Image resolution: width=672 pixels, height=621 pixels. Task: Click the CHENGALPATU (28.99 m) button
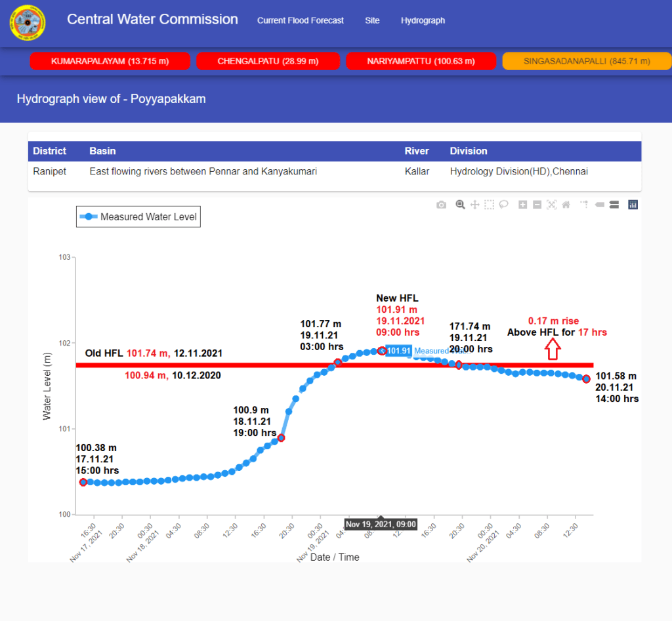pos(268,61)
